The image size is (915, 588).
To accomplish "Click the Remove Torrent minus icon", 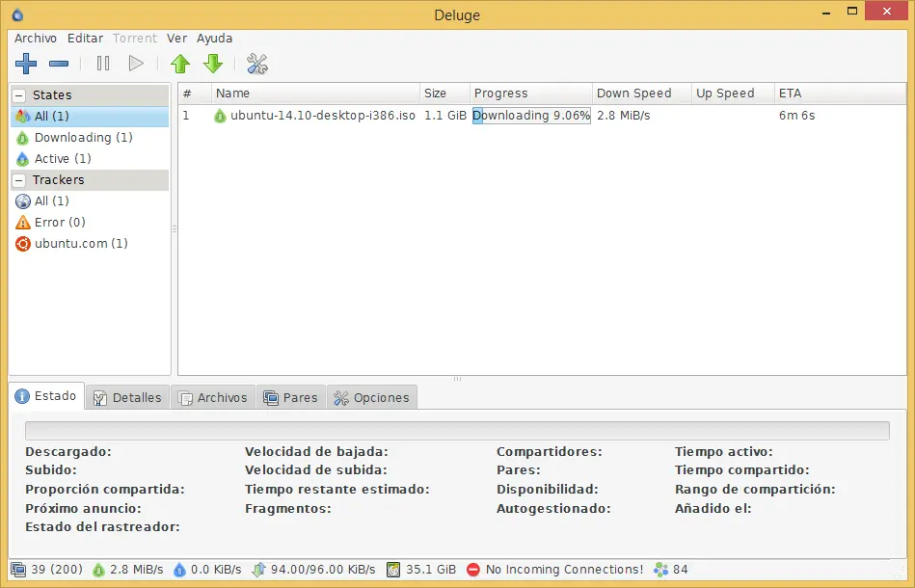I will coord(59,63).
